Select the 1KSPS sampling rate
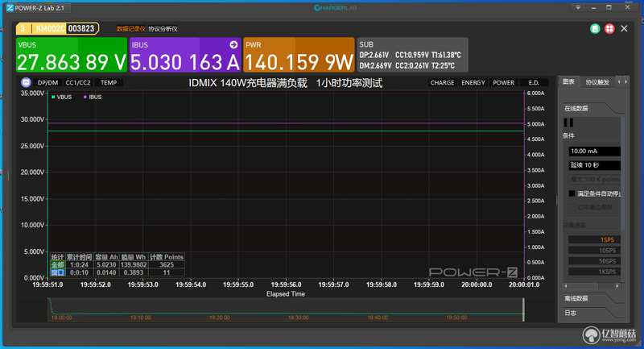The width and height of the screenshot is (644, 349). click(x=594, y=272)
